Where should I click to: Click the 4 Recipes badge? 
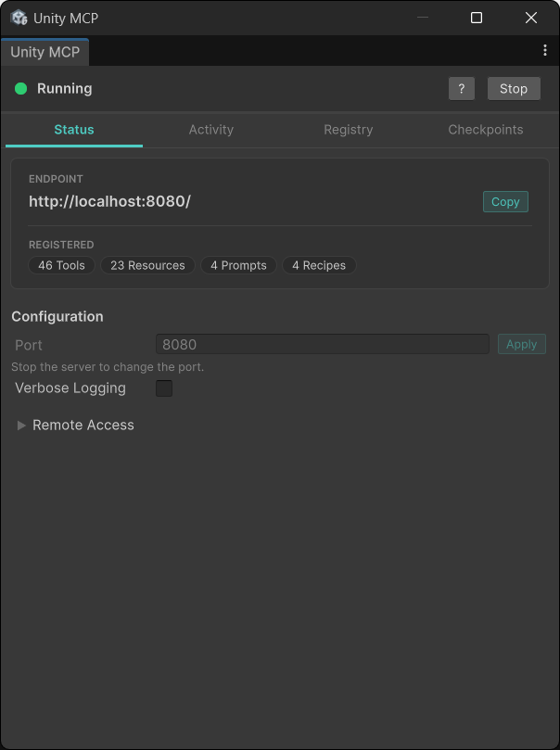(319, 265)
